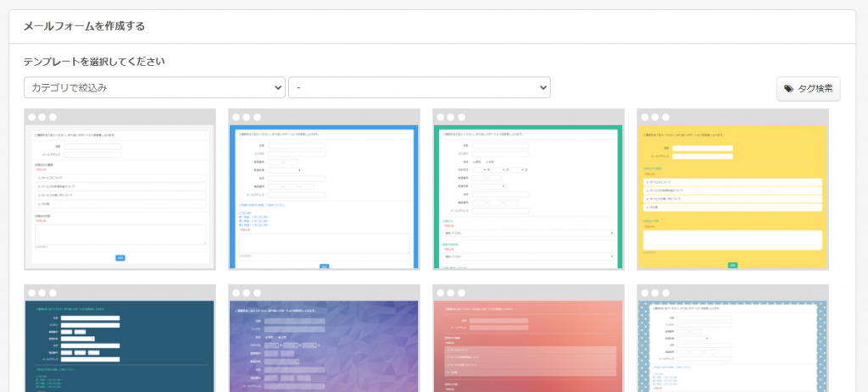Select the yellow background form template
The image size is (868, 392).
pyautogui.click(x=732, y=196)
